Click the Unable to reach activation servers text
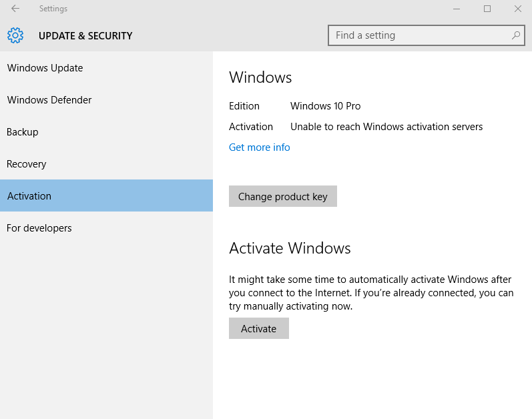 (x=386, y=127)
